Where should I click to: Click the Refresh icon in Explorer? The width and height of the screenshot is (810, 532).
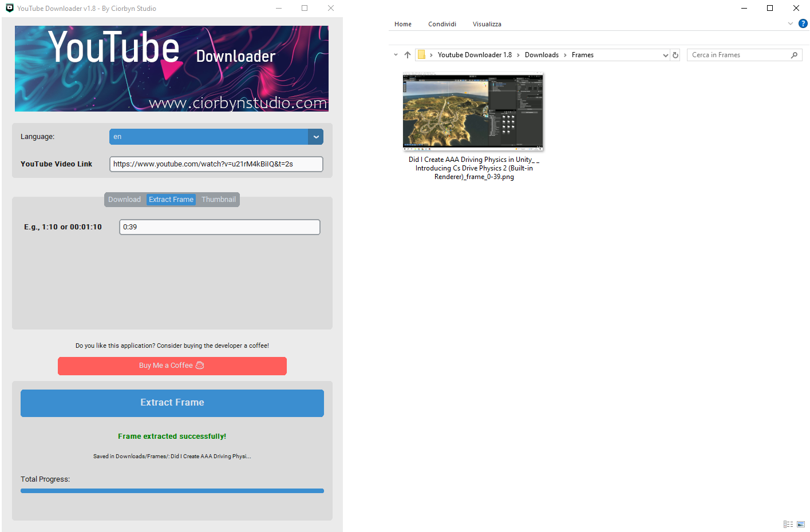pyautogui.click(x=675, y=55)
